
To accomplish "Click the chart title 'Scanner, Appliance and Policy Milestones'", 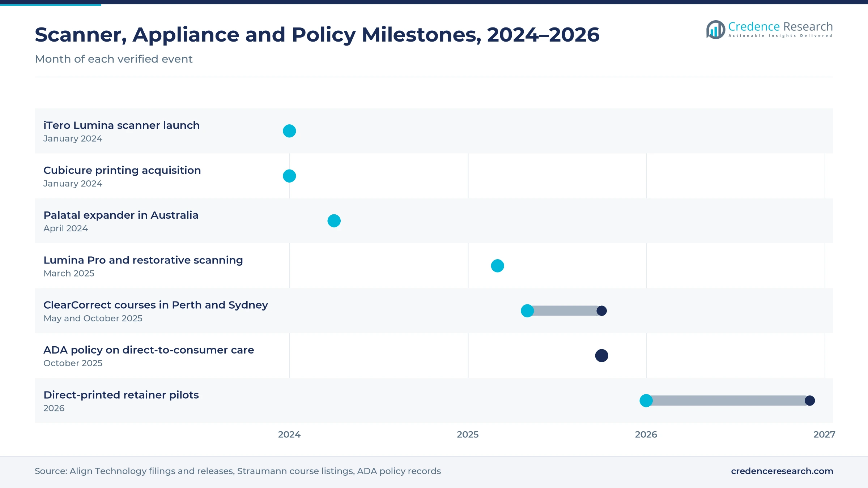I will coord(317,35).
